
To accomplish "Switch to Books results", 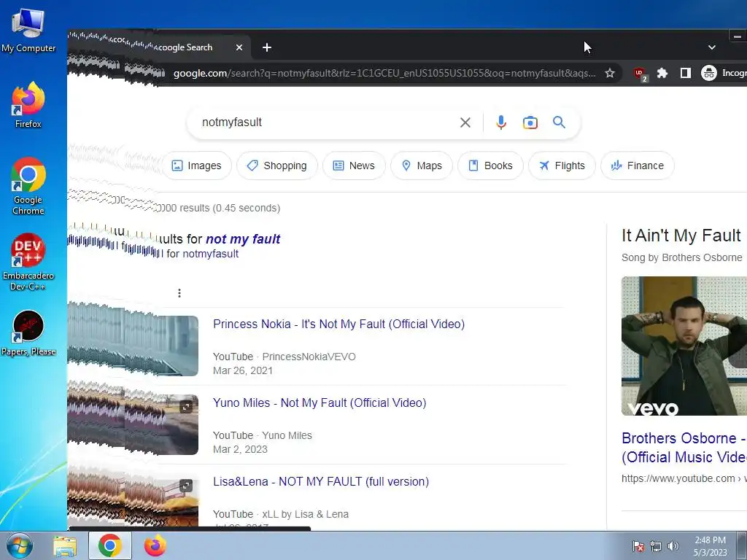I will coord(490,166).
